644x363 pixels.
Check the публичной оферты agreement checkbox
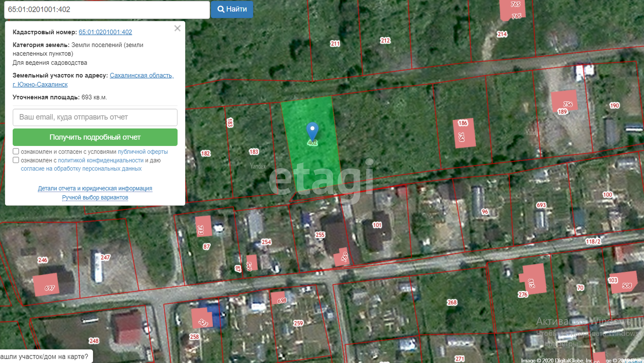tap(16, 152)
